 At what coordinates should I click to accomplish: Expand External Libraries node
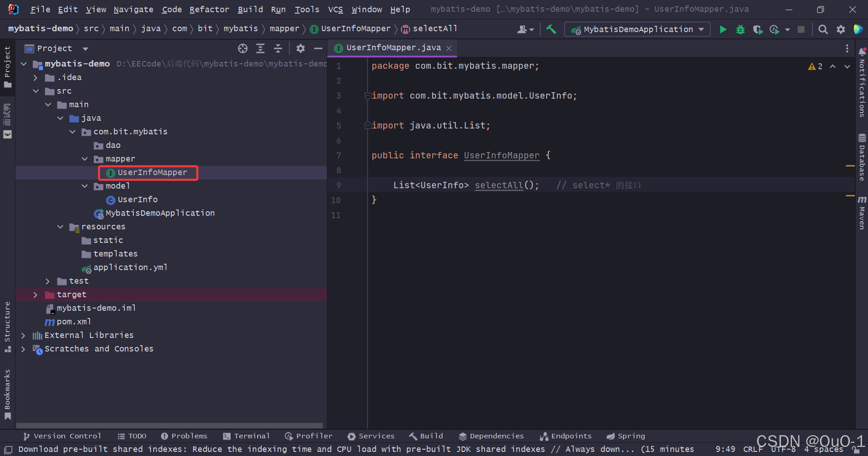tap(23, 336)
